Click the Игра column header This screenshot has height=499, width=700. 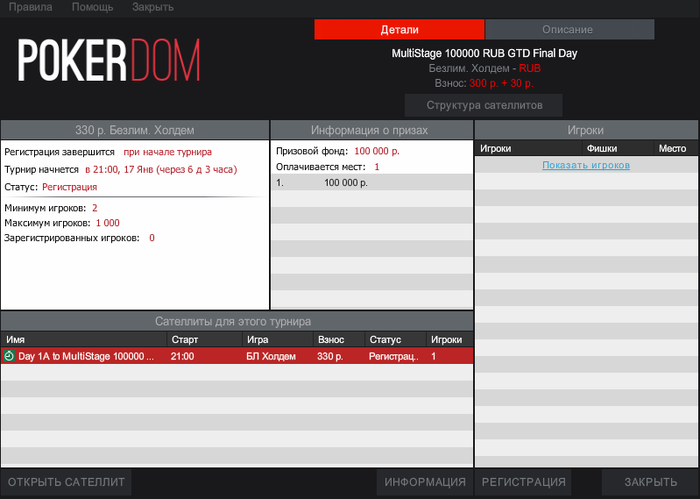tap(278, 340)
